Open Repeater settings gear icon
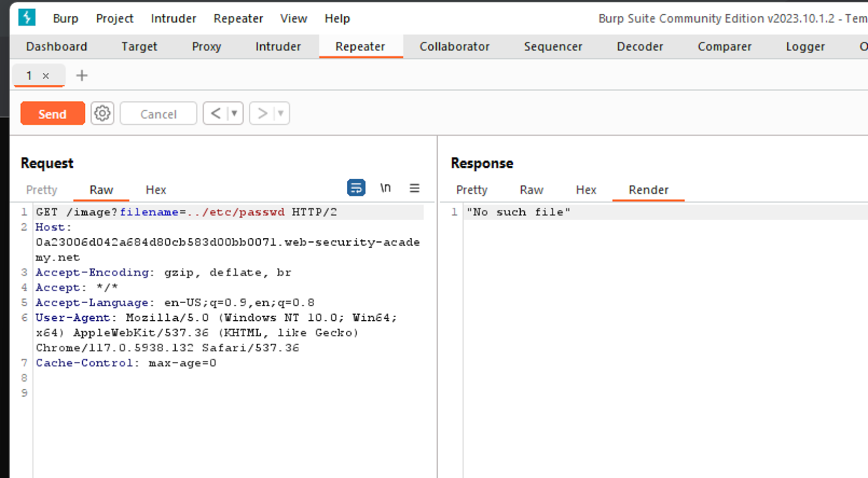Viewport: 868px width, 478px height. 102,113
